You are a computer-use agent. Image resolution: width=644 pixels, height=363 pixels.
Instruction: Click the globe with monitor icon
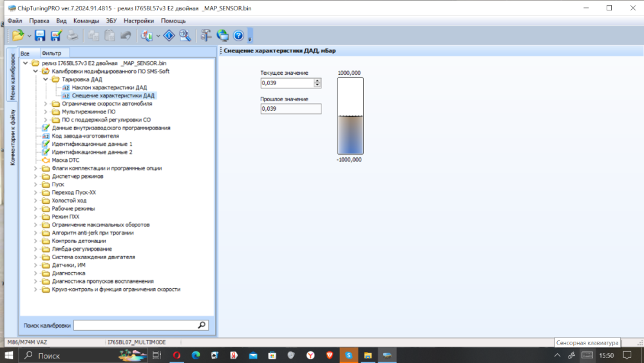pyautogui.click(x=223, y=35)
